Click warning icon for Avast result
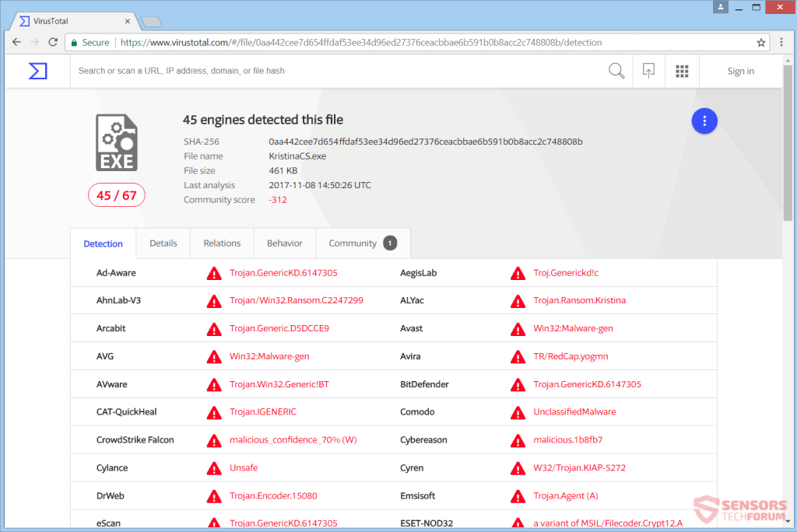Image resolution: width=797 pixels, height=532 pixels. tap(518, 329)
